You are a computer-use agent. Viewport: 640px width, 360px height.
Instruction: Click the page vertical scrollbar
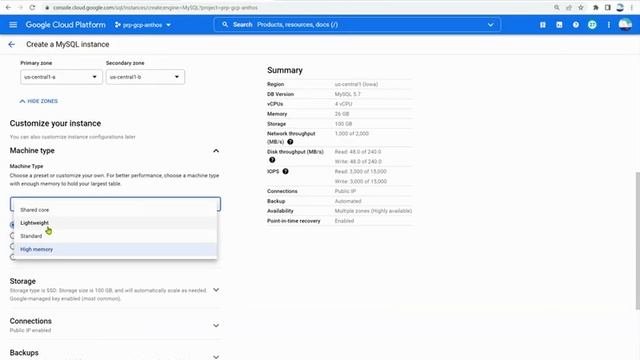(x=638, y=241)
